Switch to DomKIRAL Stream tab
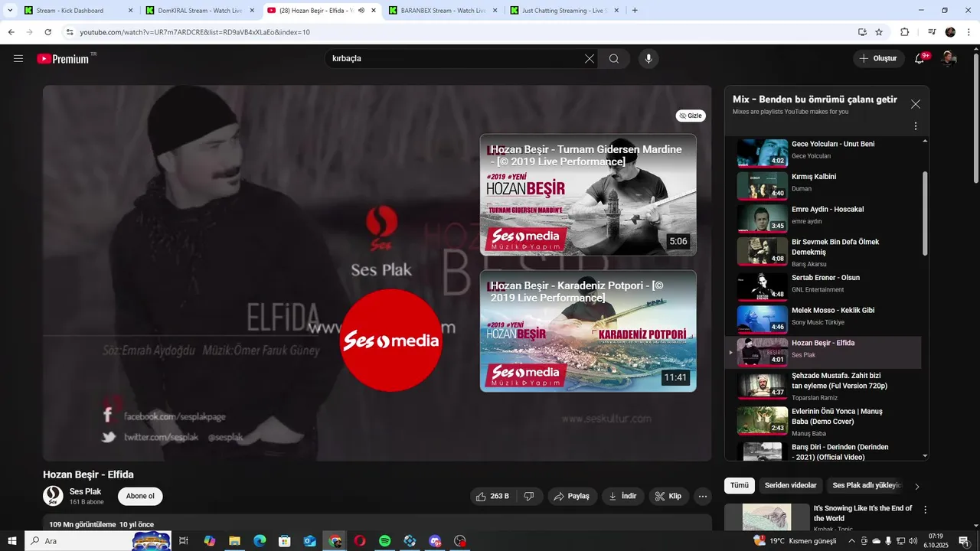Screen dimensions: 980x551 199,11
